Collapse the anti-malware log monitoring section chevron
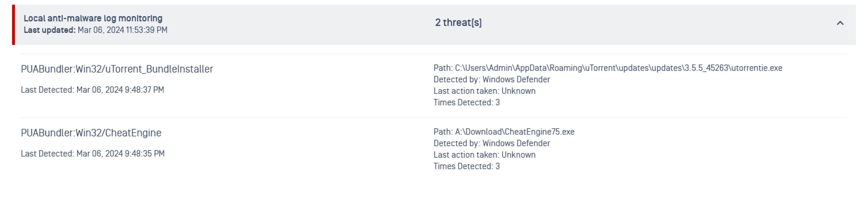868x198 pixels. (840, 23)
